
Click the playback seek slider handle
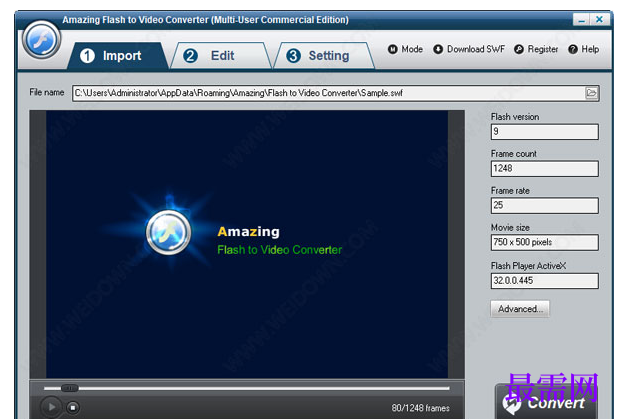pos(70,388)
